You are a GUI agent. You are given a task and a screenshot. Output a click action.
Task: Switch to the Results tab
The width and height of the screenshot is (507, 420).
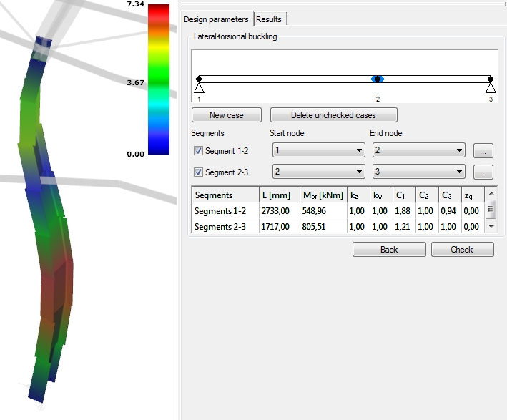pyautogui.click(x=269, y=19)
